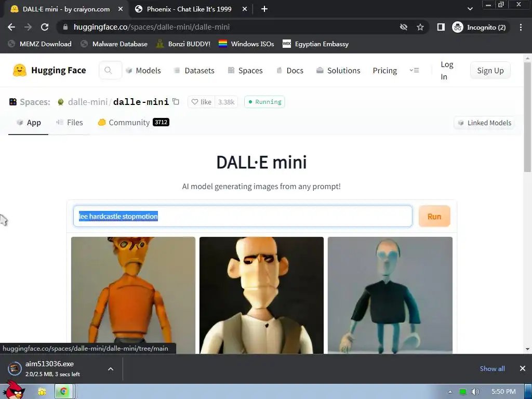
Task: Open the Community tab
Action: coord(133,123)
